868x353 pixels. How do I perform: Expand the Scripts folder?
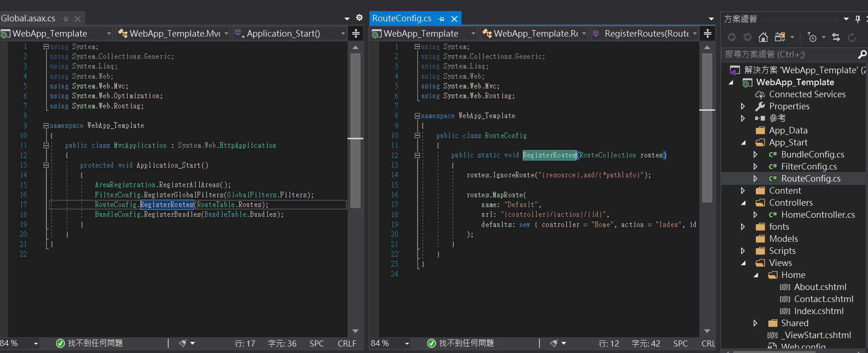(743, 251)
